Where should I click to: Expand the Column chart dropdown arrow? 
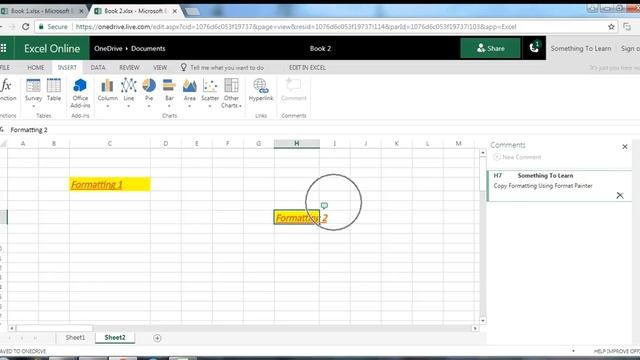point(107,106)
